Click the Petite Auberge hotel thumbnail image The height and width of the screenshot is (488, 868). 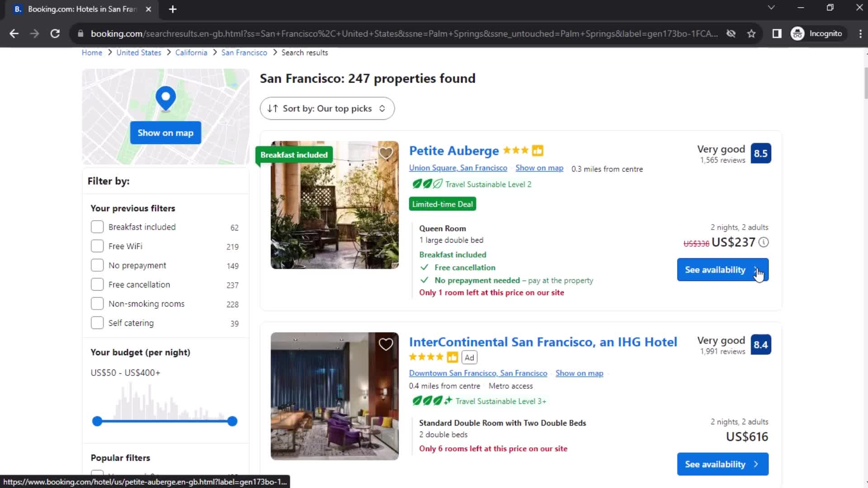(335, 204)
